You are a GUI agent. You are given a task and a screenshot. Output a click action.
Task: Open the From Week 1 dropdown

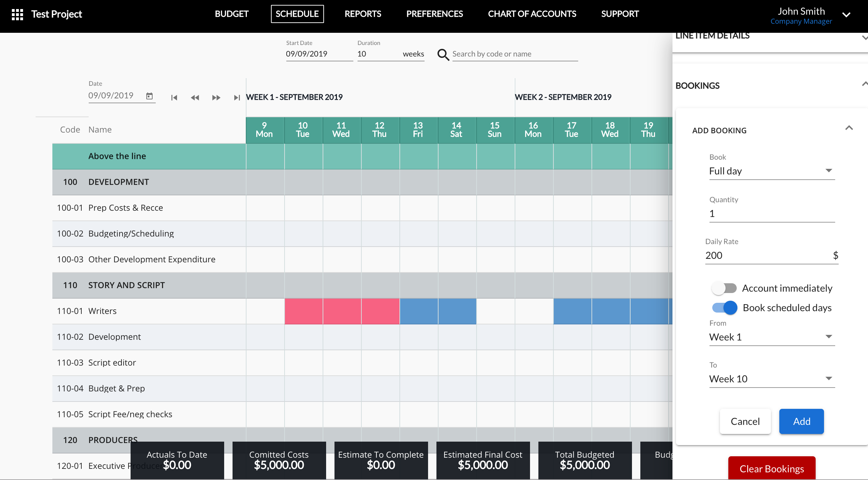pyautogui.click(x=772, y=337)
